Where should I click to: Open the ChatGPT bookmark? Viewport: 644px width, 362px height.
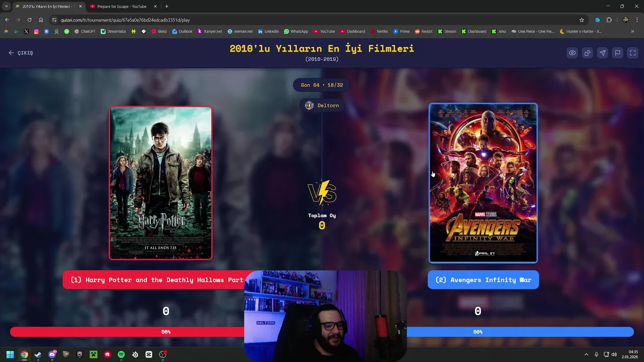(85, 31)
